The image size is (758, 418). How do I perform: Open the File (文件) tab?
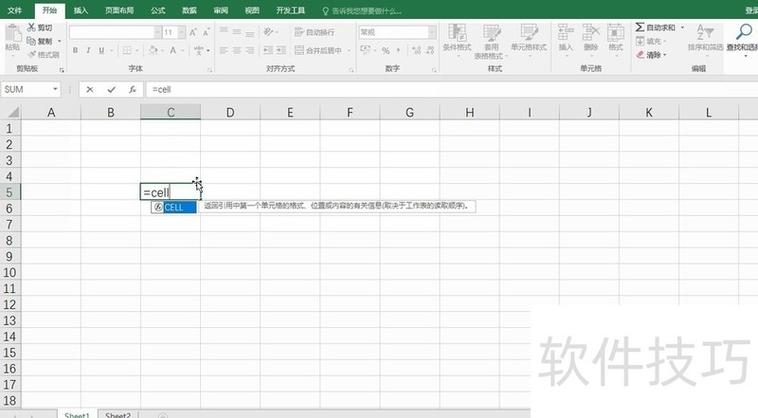pos(15,10)
